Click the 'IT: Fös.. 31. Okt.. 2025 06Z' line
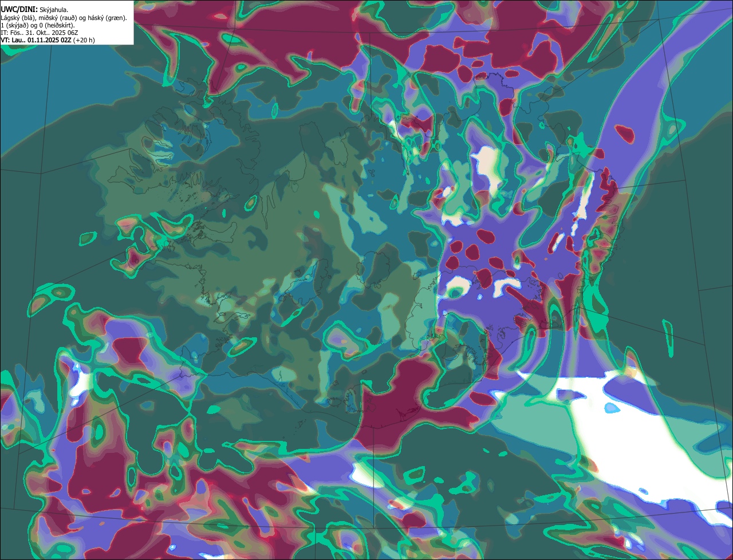Image resolution: width=733 pixels, height=560 pixels. pyautogui.click(x=40, y=33)
